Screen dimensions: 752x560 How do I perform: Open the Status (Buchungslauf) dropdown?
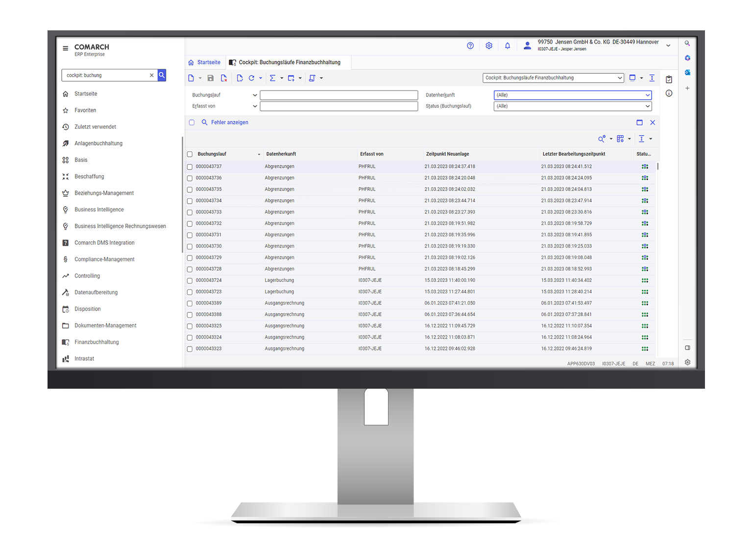click(573, 106)
